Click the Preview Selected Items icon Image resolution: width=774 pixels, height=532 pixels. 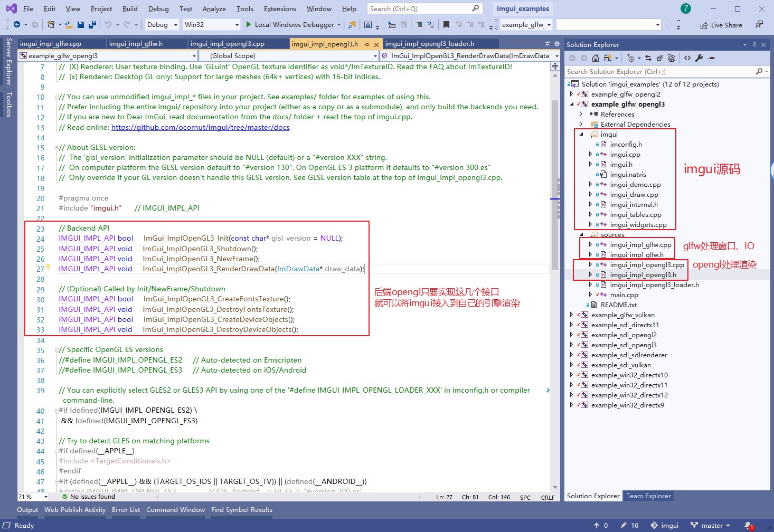coord(711,58)
